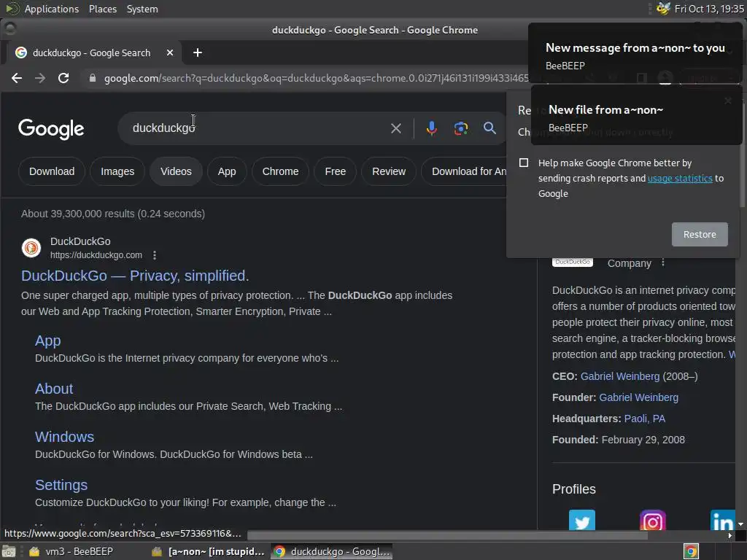Open the New file from a~non~ notification

[x=636, y=115]
